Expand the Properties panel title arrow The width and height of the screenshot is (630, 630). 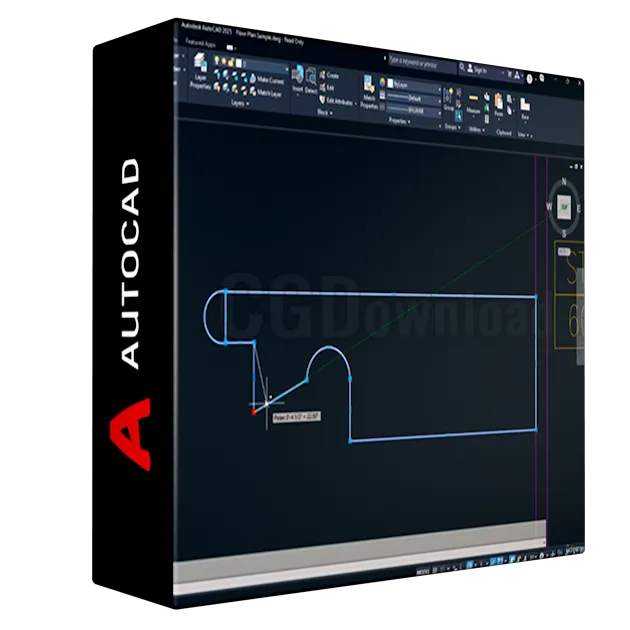tap(409, 121)
